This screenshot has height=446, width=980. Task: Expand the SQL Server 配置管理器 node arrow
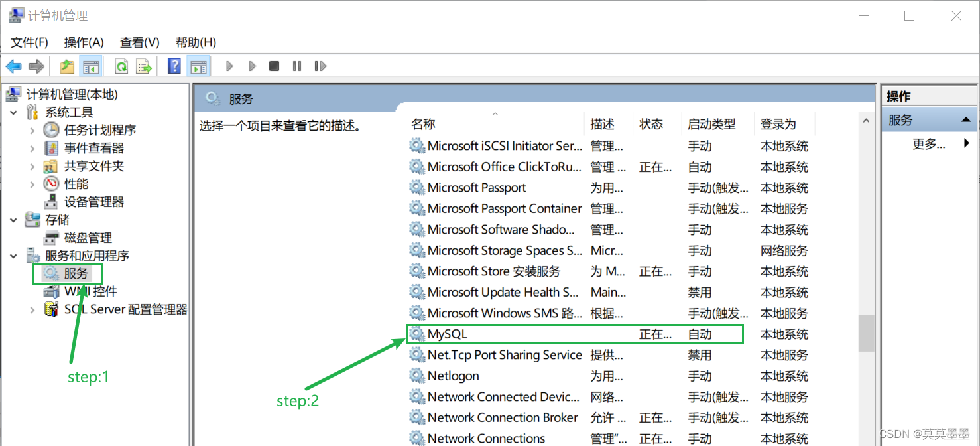coord(32,309)
